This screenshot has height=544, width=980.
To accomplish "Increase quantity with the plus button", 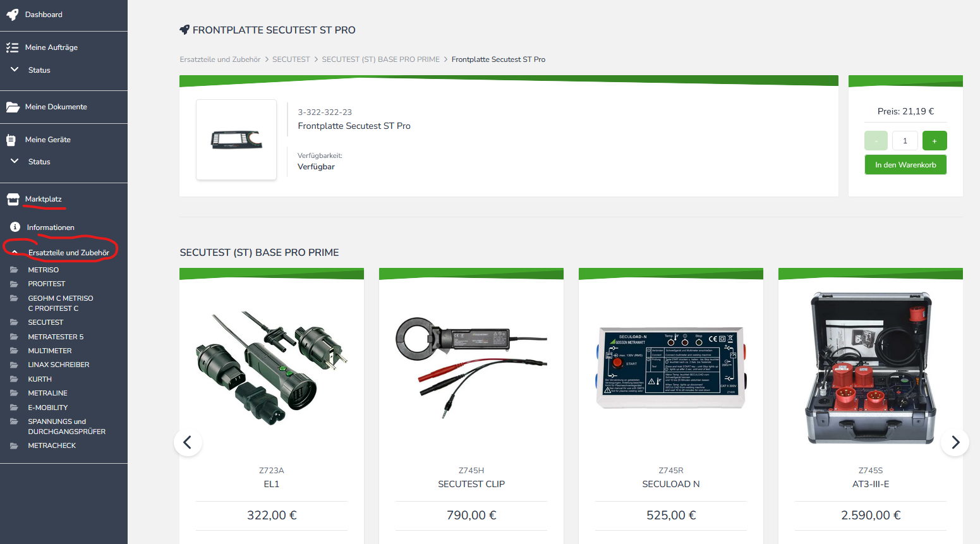I will coord(935,141).
